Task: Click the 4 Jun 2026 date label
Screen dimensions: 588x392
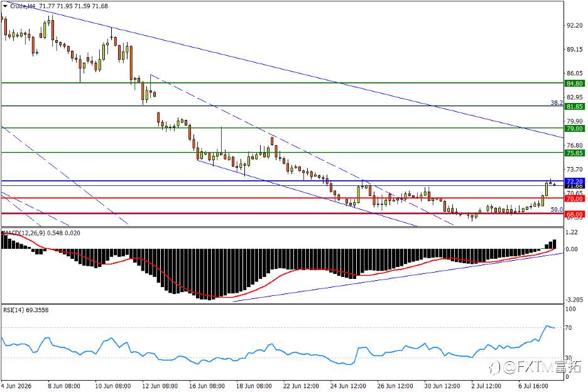Action: 16,386
